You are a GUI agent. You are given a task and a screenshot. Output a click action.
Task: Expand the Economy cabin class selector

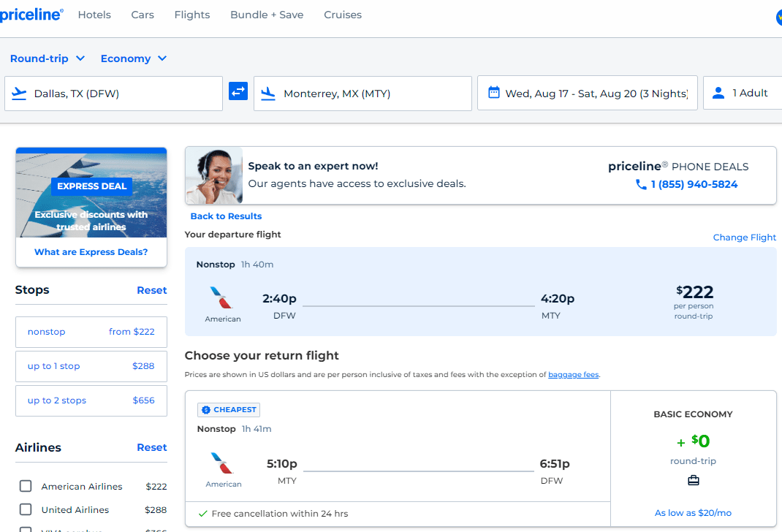coord(133,58)
